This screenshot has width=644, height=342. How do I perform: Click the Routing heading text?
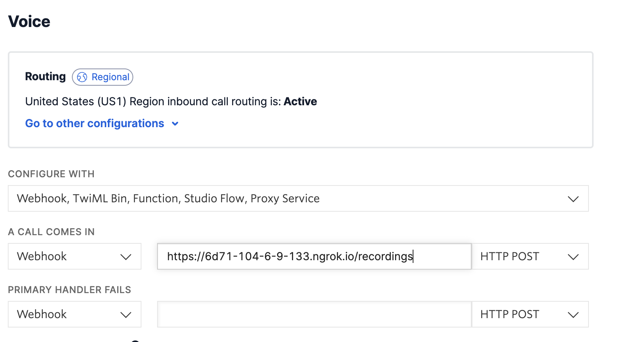[x=45, y=76]
